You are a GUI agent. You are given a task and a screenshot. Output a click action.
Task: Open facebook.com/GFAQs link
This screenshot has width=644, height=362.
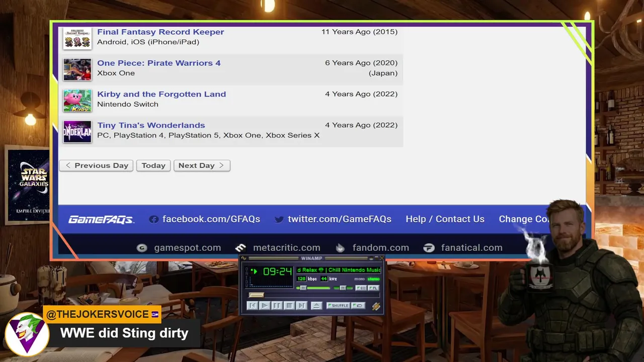(x=211, y=219)
